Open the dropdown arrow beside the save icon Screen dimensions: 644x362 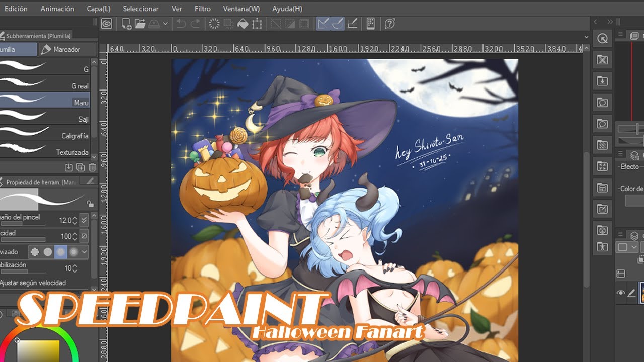165,24
